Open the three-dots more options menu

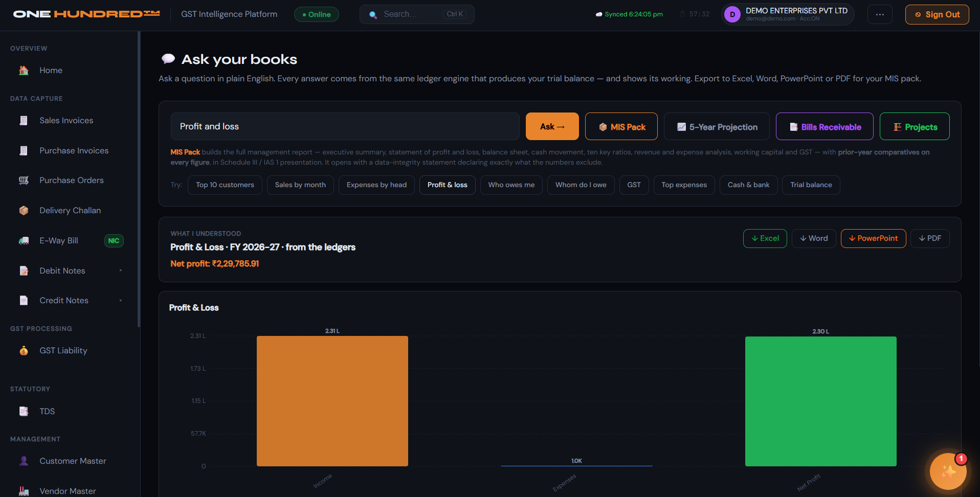click(x=880, y=14)
